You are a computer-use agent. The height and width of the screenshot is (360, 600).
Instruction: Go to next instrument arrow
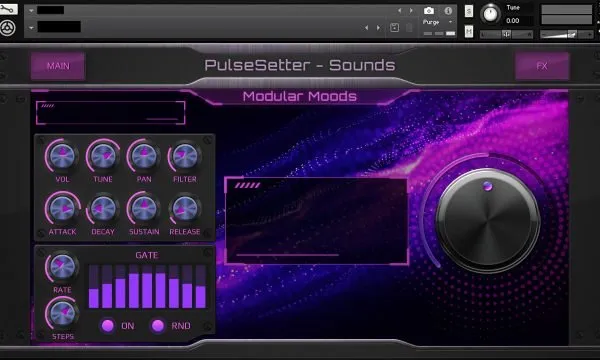pyautogui.click(x=411, y=11)
